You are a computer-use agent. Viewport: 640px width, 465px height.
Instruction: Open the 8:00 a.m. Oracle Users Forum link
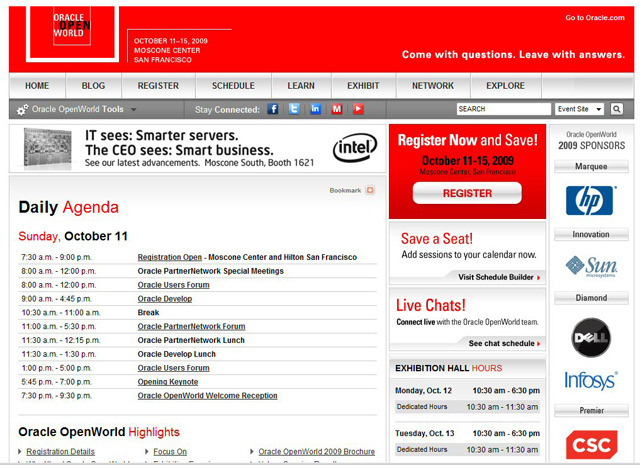tap(173, 285)
